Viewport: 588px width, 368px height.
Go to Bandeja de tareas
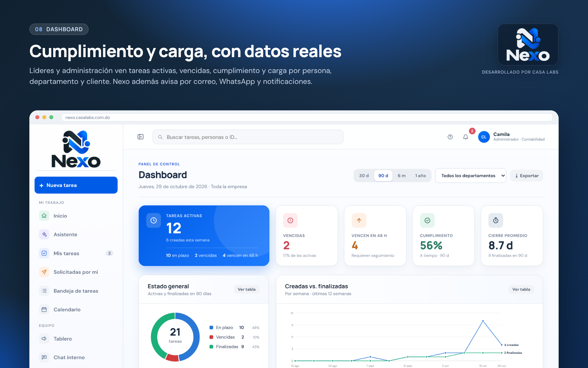click(x=76, y=291)
